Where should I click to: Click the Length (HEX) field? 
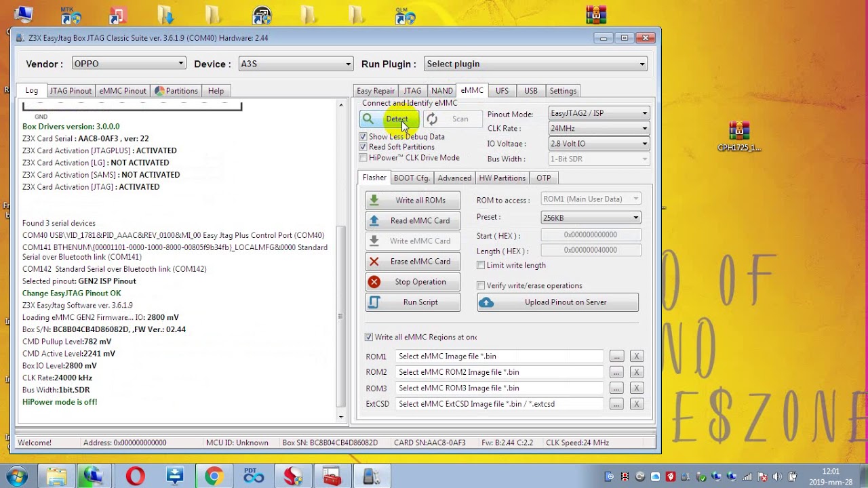point(591,250)
